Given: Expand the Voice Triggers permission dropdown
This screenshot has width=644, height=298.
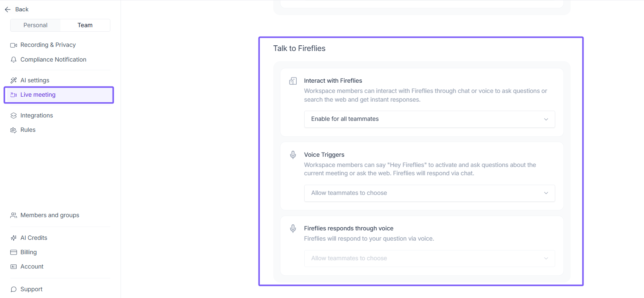Looking at the screenshot, I should pos(429,193).
